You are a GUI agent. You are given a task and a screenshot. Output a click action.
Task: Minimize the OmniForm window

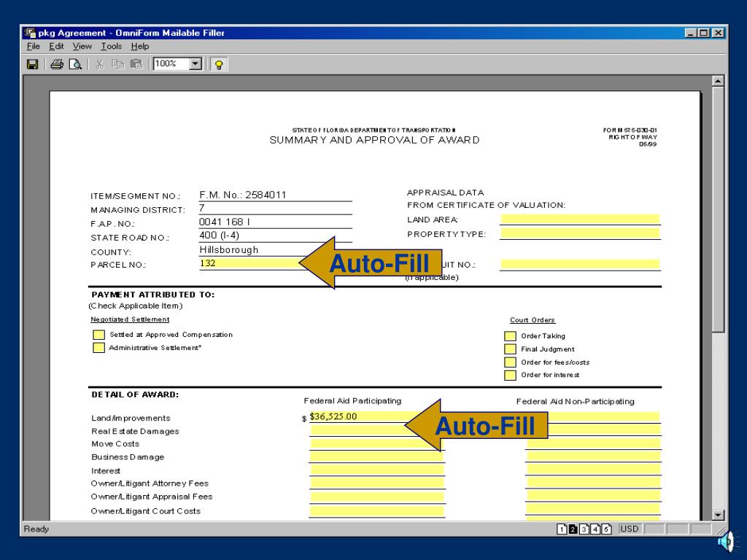pyautogui.click(x=691, y=33)
